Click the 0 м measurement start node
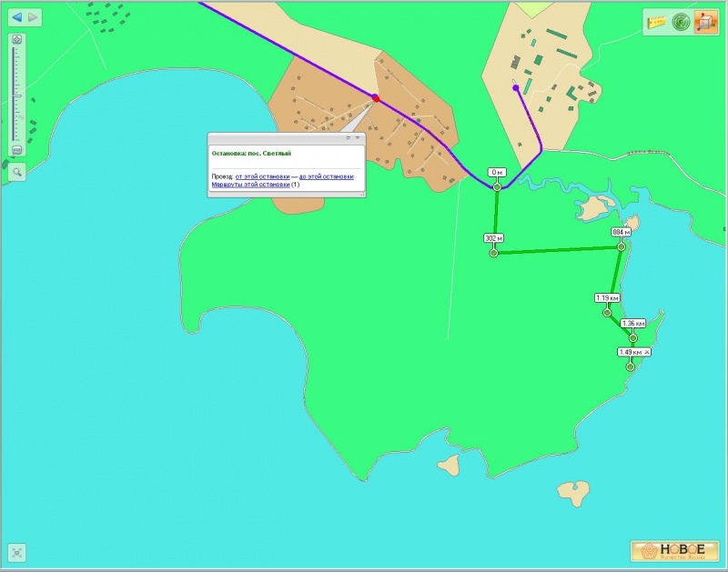Screen dimensions: 728x572 pyautogui.click(x=497, y=187)
